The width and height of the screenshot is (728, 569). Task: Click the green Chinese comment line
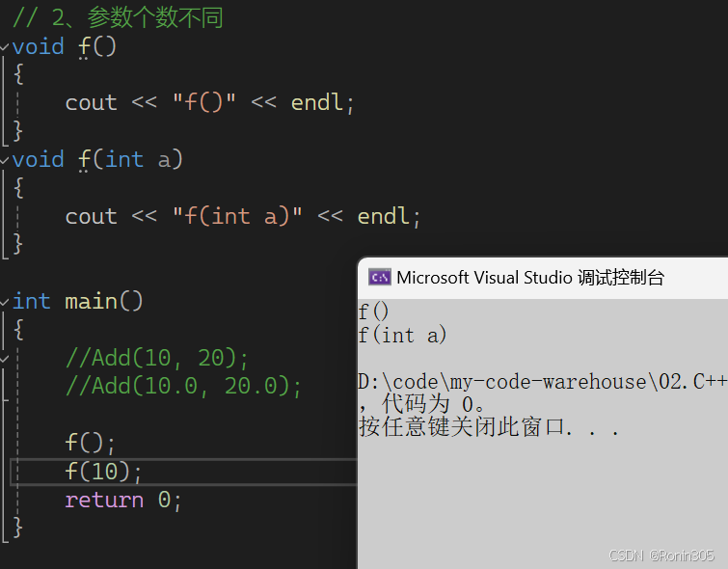click(118, 17)
